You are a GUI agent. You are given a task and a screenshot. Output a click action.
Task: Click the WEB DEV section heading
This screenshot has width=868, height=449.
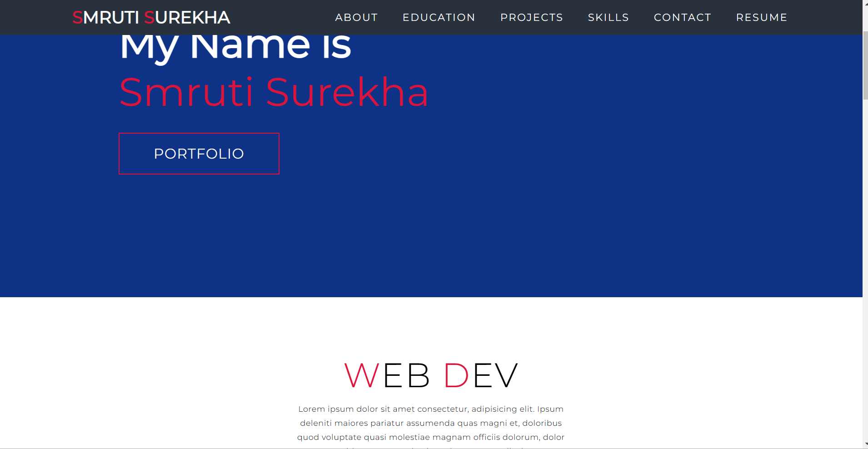pyautogui.click(x=431, y=375)
